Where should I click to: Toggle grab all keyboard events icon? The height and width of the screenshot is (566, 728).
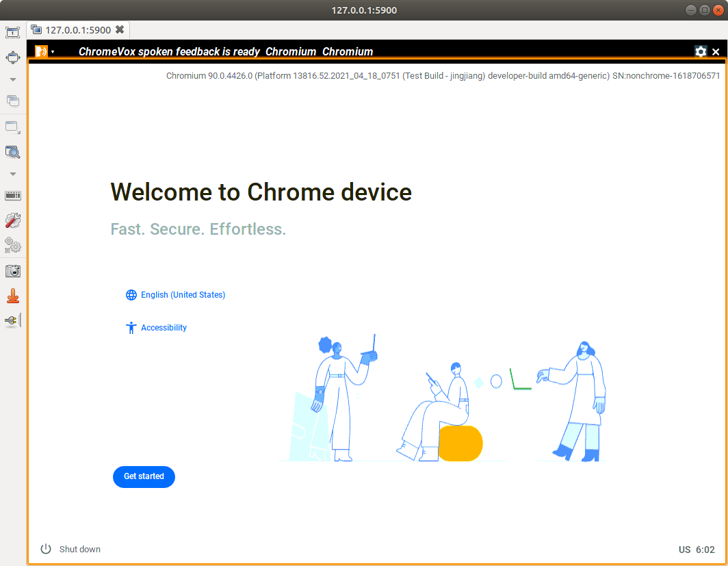tap(12, 196)
